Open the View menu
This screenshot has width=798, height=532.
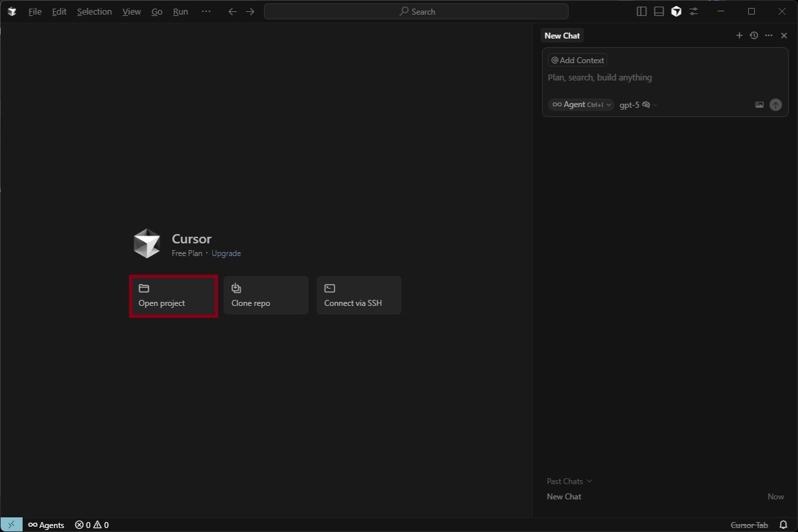pyautogui.click(x=132, y=11)
